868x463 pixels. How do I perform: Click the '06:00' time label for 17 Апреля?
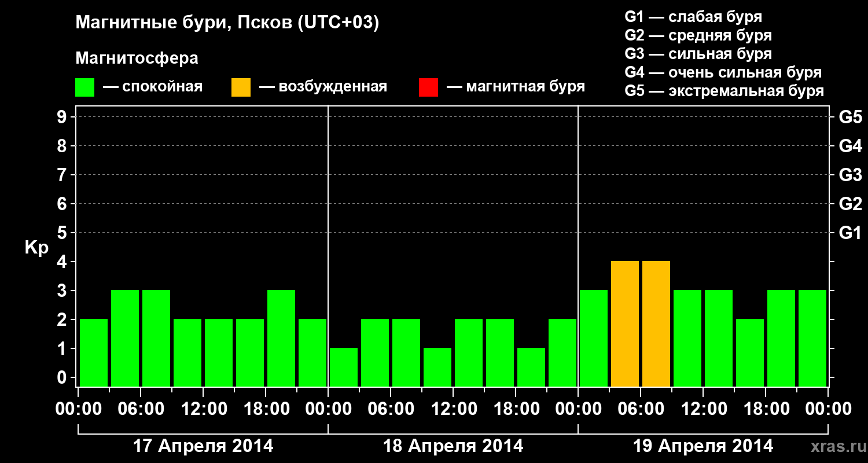[x=141, y=409]
